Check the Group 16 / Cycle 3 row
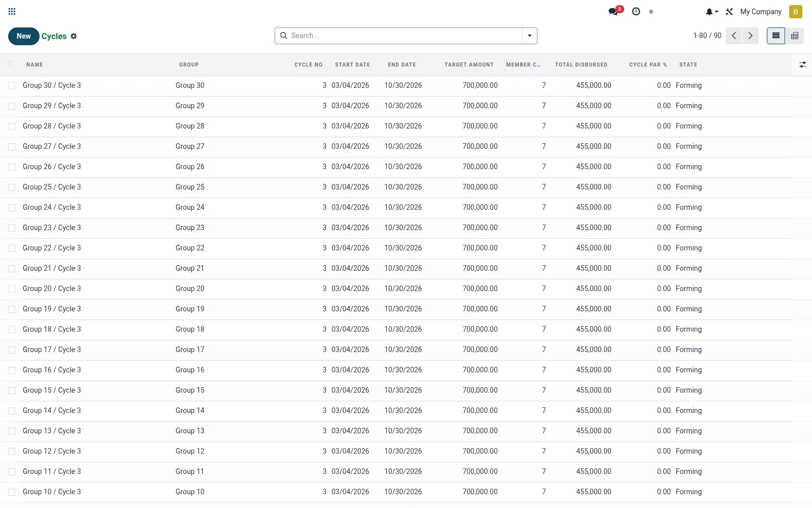812x508 pixels. pos(12,370)
